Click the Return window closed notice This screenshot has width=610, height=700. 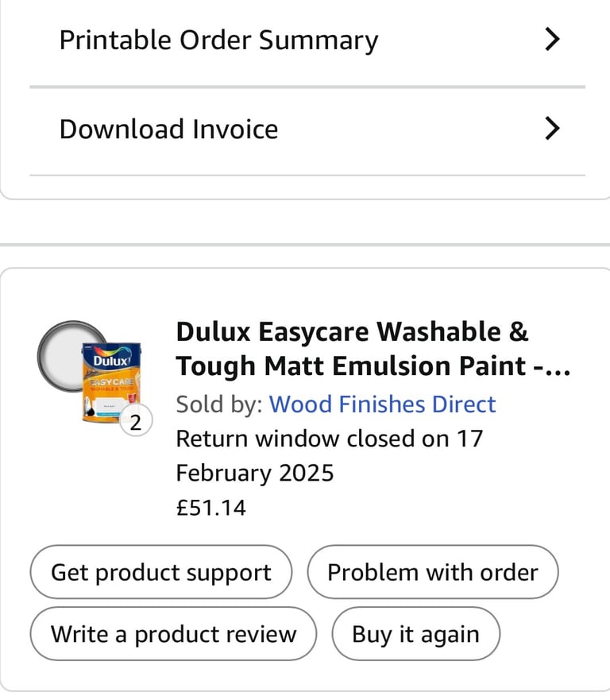329,439
